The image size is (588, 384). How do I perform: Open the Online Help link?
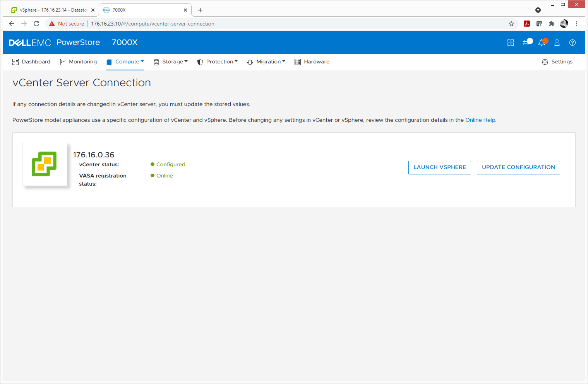point(480,120)
